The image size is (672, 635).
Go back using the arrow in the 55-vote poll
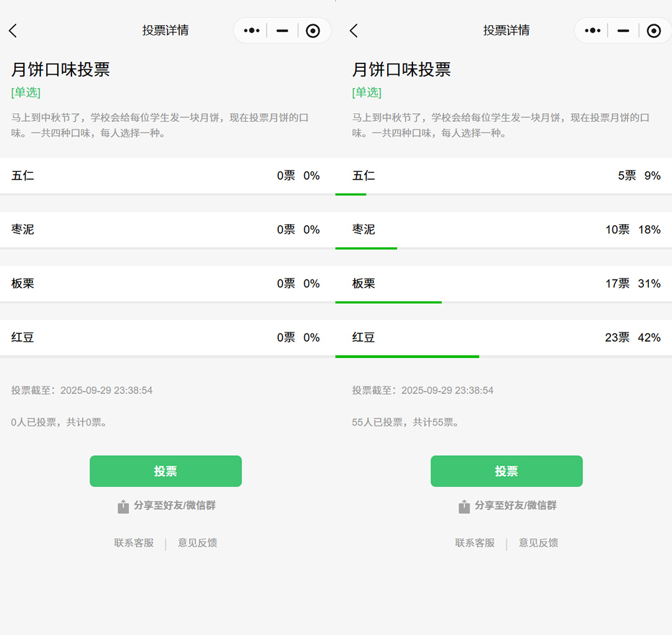354,31
